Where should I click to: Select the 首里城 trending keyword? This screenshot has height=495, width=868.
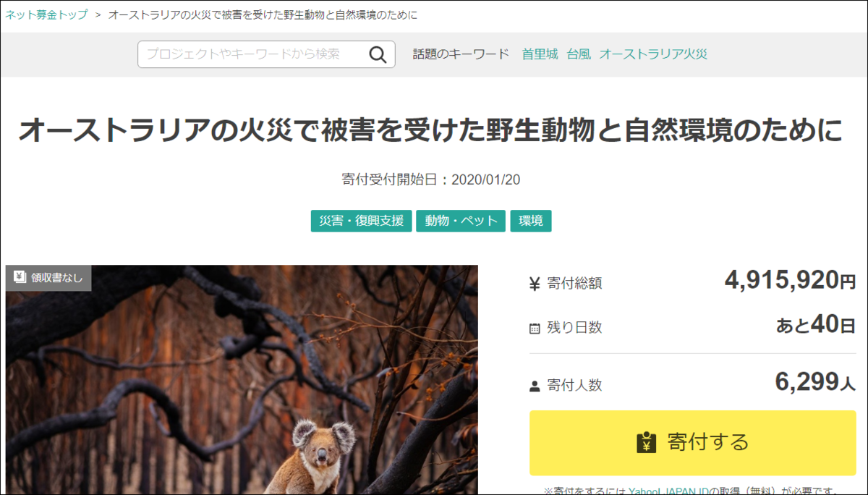coord(540,54)
